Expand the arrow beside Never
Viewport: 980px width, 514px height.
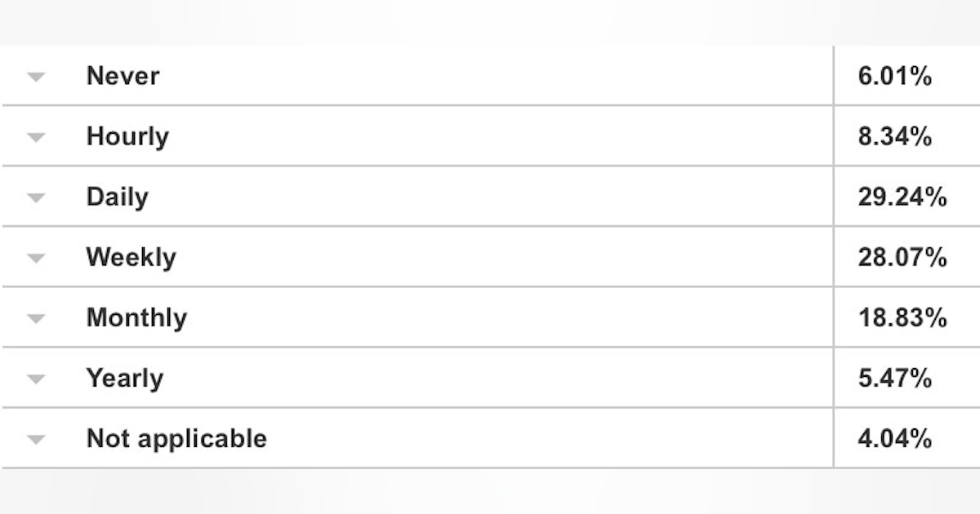35,78
